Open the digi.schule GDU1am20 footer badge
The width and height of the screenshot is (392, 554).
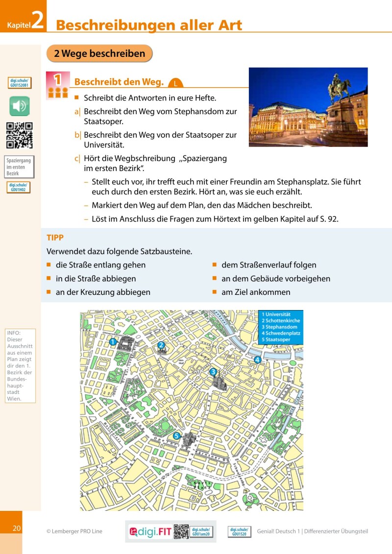(x=201, y=532)
